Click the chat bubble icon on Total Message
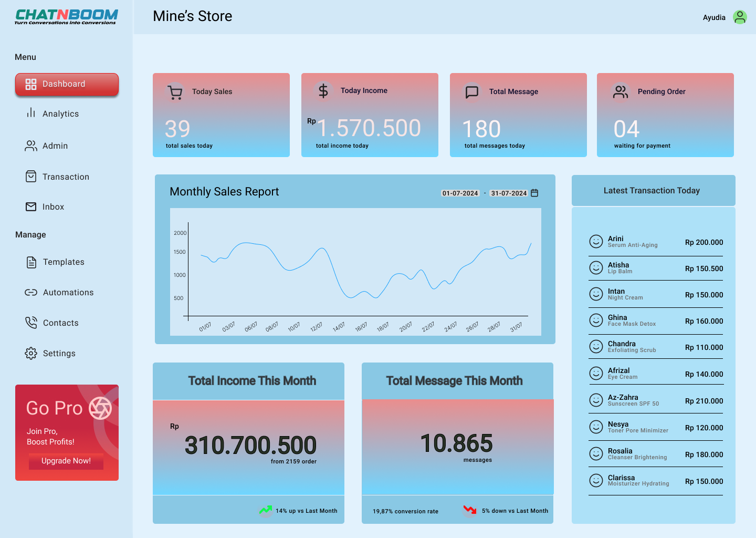 click(x=472, y=92)
